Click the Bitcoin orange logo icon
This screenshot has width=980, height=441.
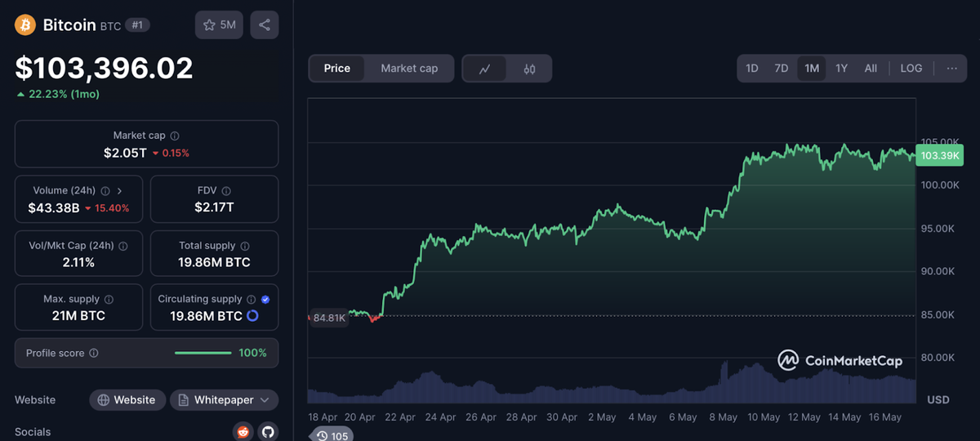coord(25,25)
